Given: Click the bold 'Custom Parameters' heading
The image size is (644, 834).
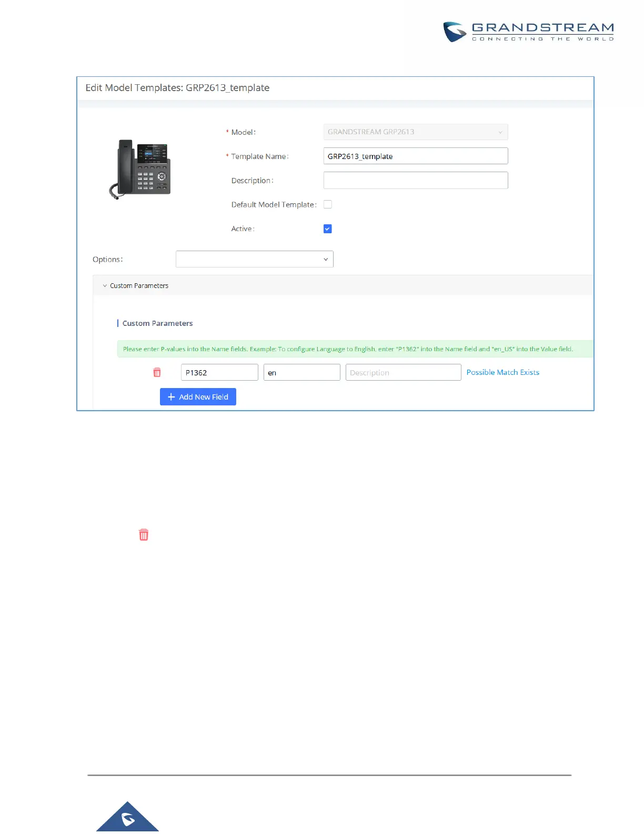Looking at the screenshot, I should 157,323.
